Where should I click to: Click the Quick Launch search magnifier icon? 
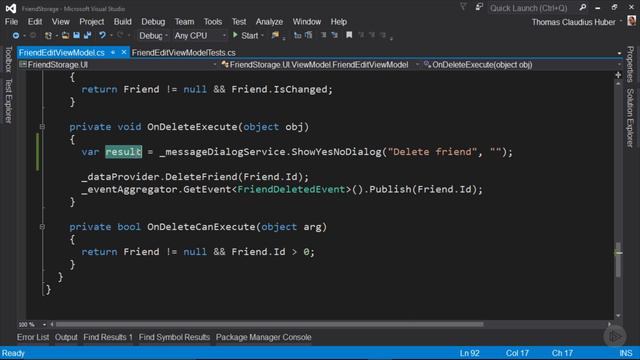point(583,7)
